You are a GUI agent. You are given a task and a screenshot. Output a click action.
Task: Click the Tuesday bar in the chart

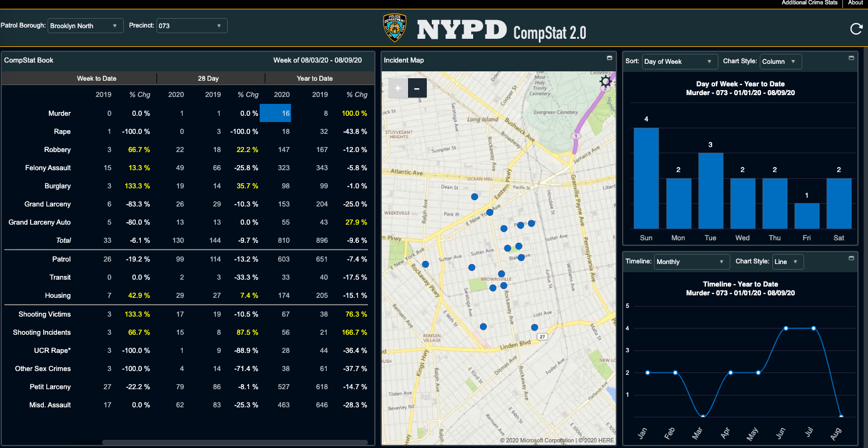710,191
